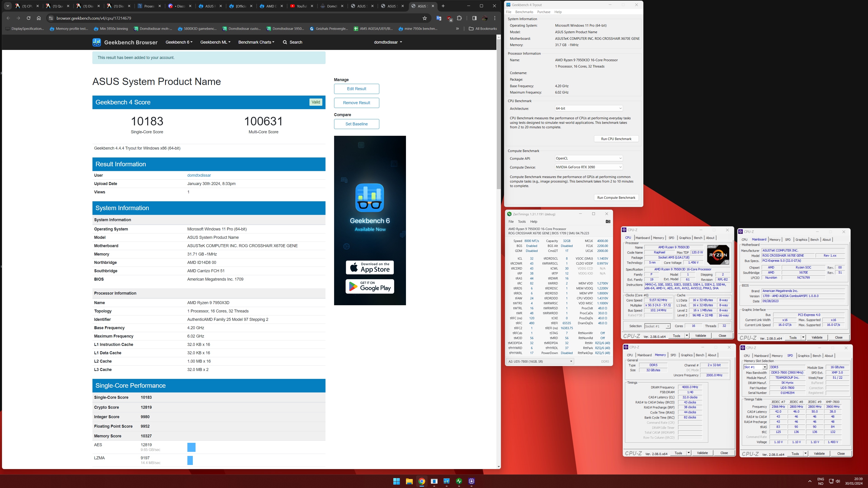Click the Set Baseline button
This screenshot has width=868, height=488.
pos(356,124)
